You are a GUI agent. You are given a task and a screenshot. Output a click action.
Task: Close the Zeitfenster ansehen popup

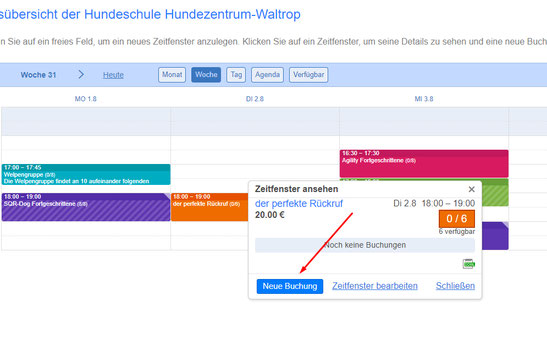471,189
